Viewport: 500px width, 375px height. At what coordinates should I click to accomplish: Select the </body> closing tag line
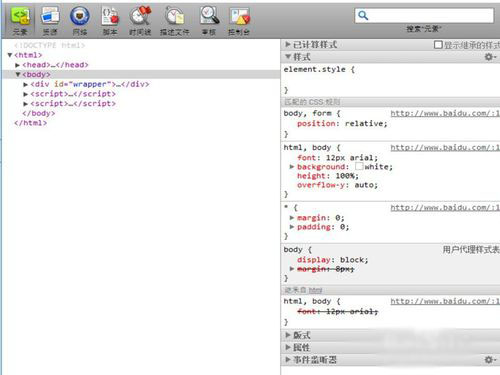tap(39, 113)
